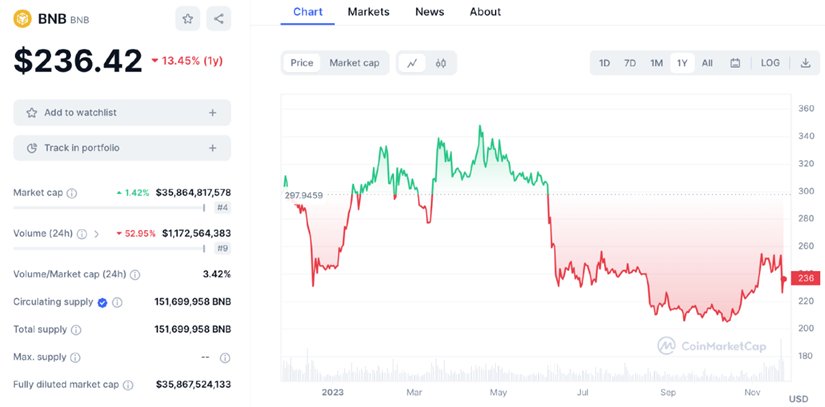Show info for Max. supply label
This screenshot has width=825, height=407.
click(75, 358)
